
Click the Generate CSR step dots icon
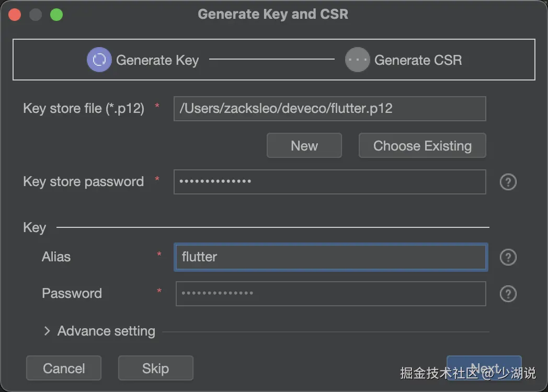358,60
